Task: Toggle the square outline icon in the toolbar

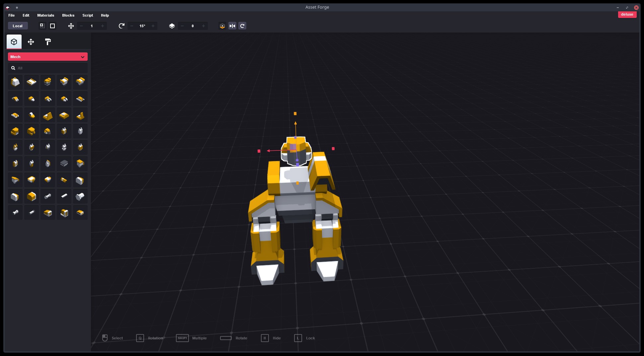Action: pos(52,26)
